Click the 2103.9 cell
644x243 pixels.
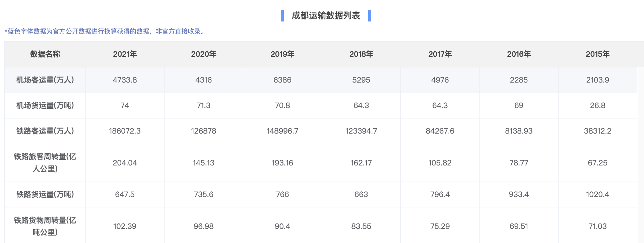point(597,80)
